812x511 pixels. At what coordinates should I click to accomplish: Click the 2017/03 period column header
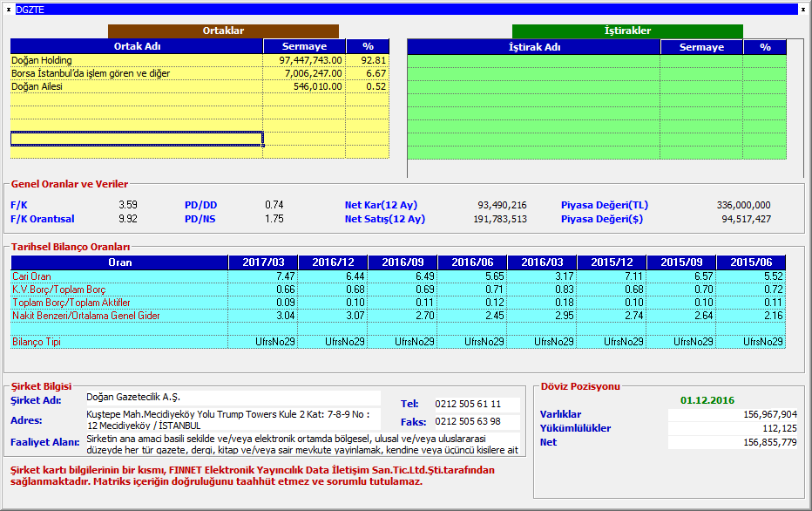tap(264, 262)
